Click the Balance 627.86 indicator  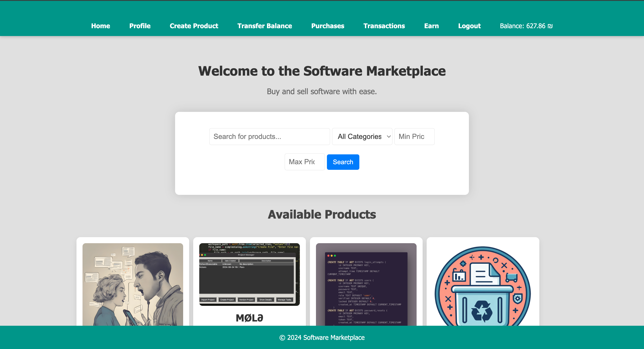click(526, 26)
